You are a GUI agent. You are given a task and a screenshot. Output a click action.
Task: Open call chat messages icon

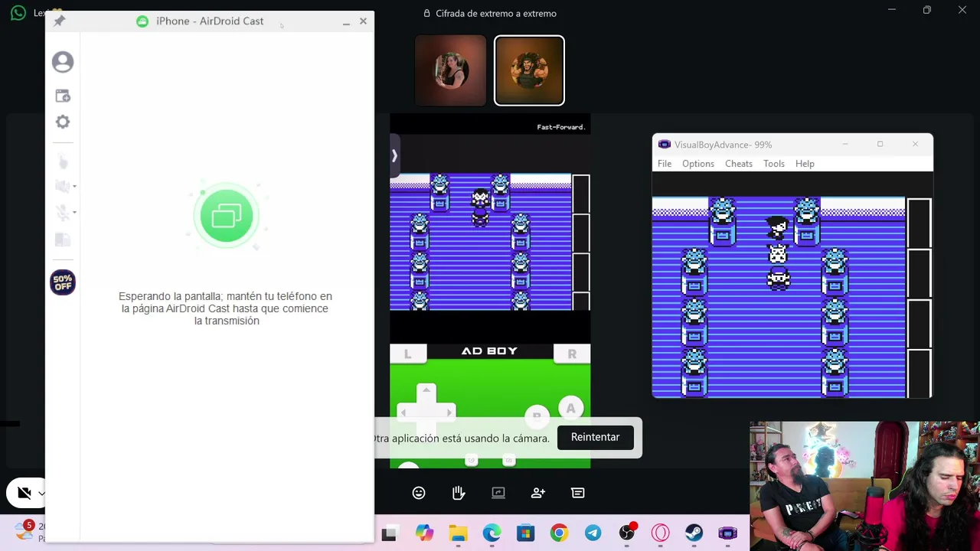pyautogui.click(x=578, y=493)
